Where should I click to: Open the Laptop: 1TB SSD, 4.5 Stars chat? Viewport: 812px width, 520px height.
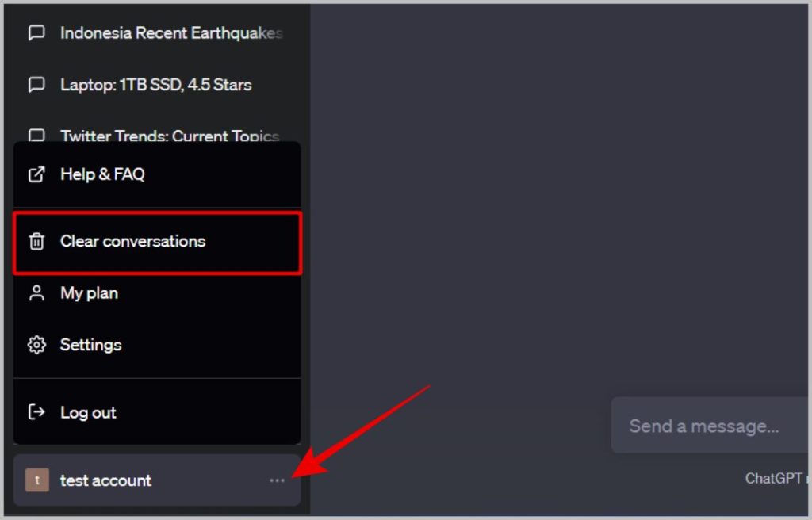click(155, 85)
